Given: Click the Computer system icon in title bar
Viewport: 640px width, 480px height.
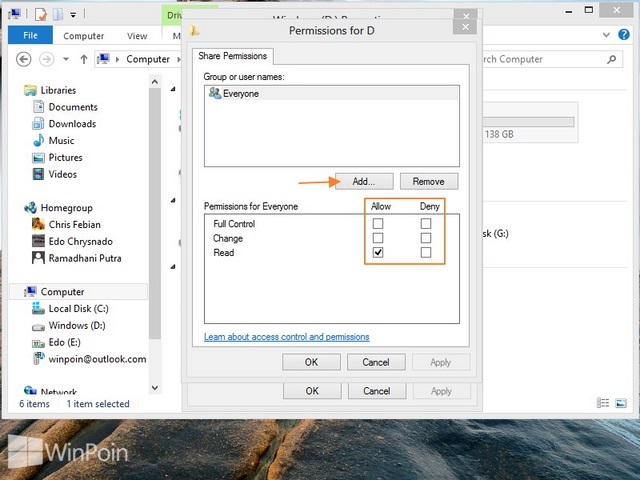Looking at the screenshot, I should (15, 13).
